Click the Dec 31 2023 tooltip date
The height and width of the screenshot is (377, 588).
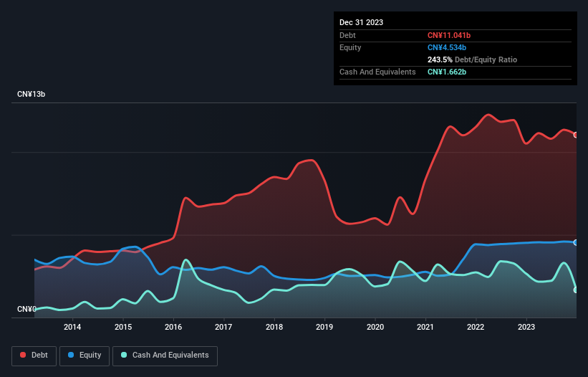click(x=361, y=22)
